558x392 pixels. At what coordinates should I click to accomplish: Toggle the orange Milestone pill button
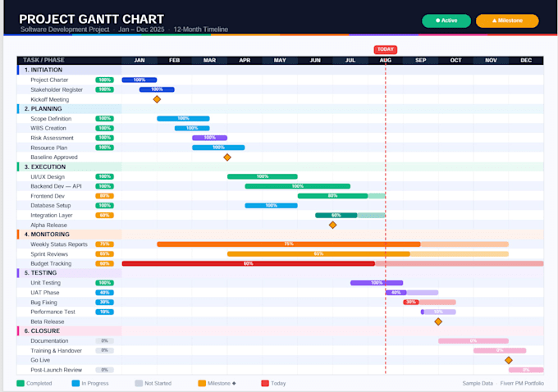click(507, 21)
